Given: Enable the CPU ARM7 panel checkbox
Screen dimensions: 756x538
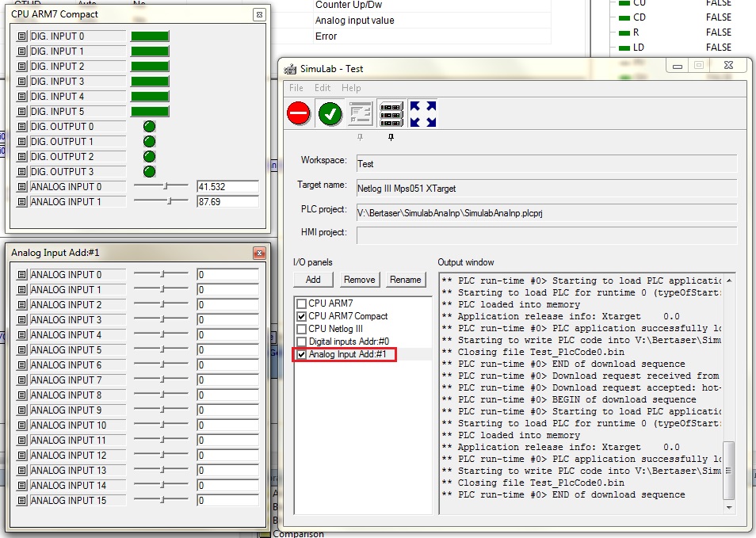Looking at the screenshot, I should click(301, 303).
